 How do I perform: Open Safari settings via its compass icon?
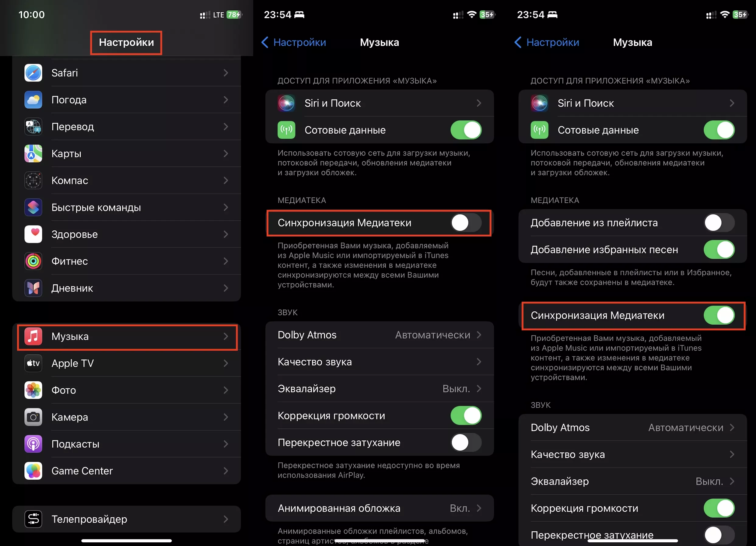tap(33, 73)
